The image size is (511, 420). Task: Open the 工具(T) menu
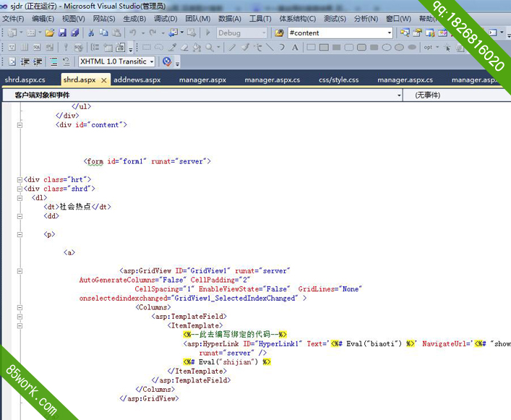coord(260,19)
